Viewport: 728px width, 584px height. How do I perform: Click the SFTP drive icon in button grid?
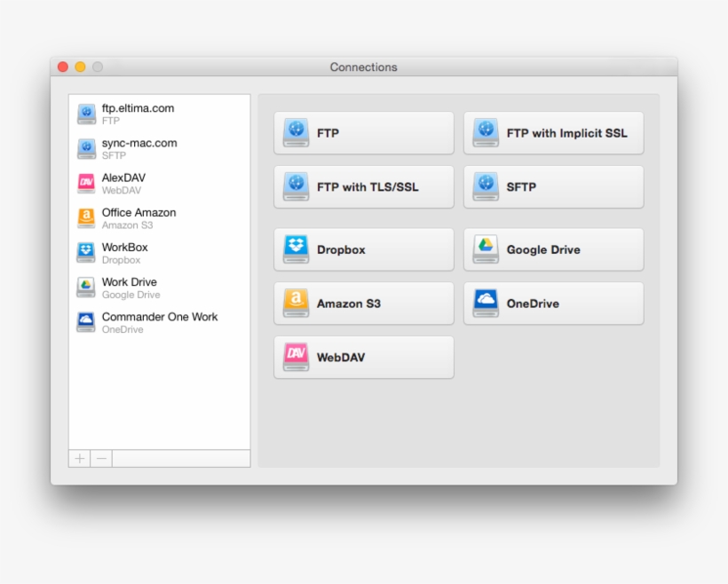[486, 186]
